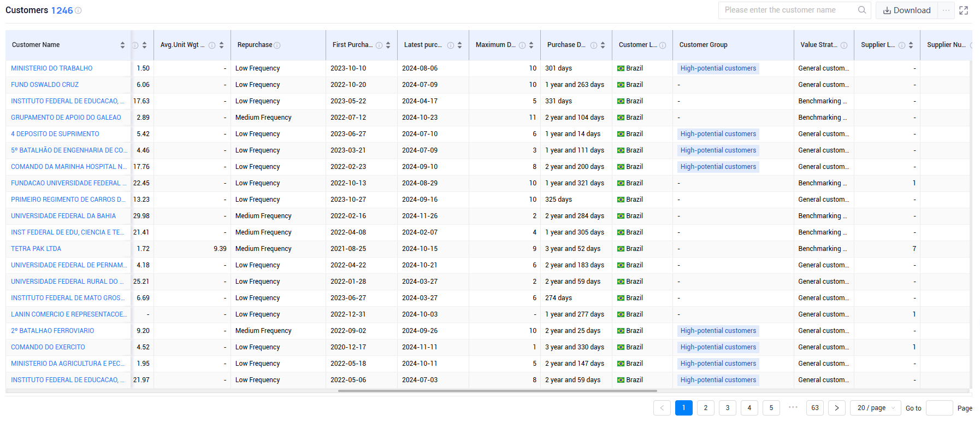Open COMANDO DO EXERCITO customer
Screen dimensions: 980x421
coord(48,347)
